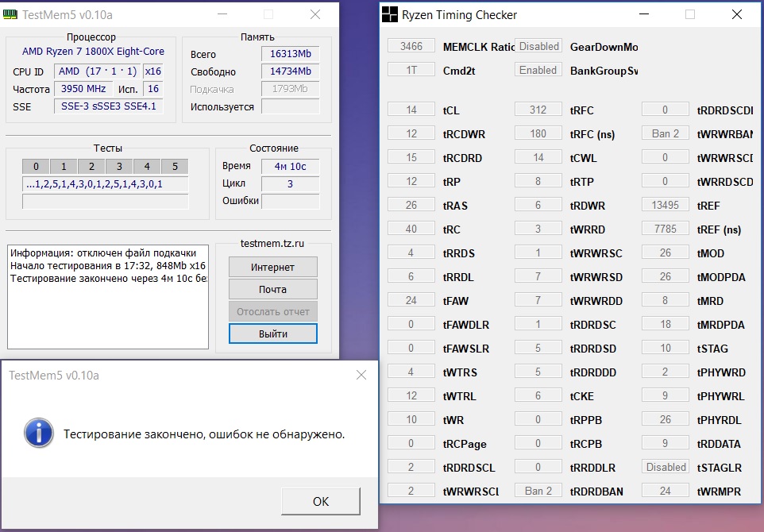Click the Почта button
The height and width of the screenshot is (532, 764).
pos(273,289)
